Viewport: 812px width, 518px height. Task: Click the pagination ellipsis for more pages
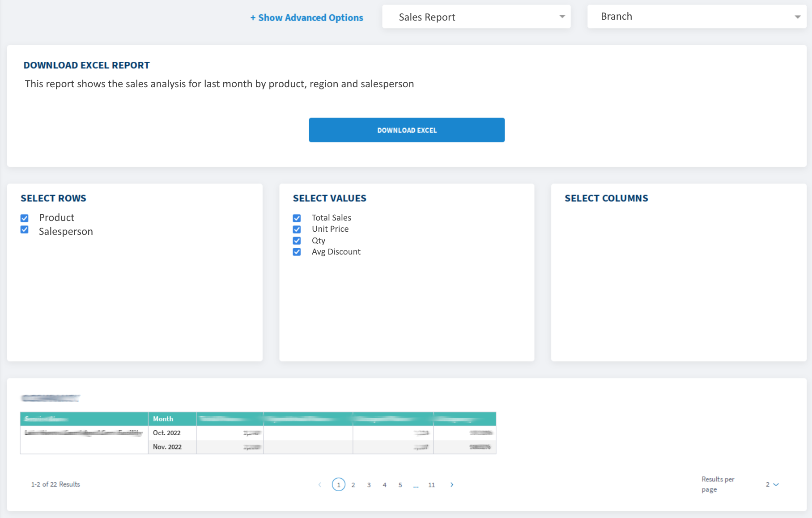[x=416, y=485]
